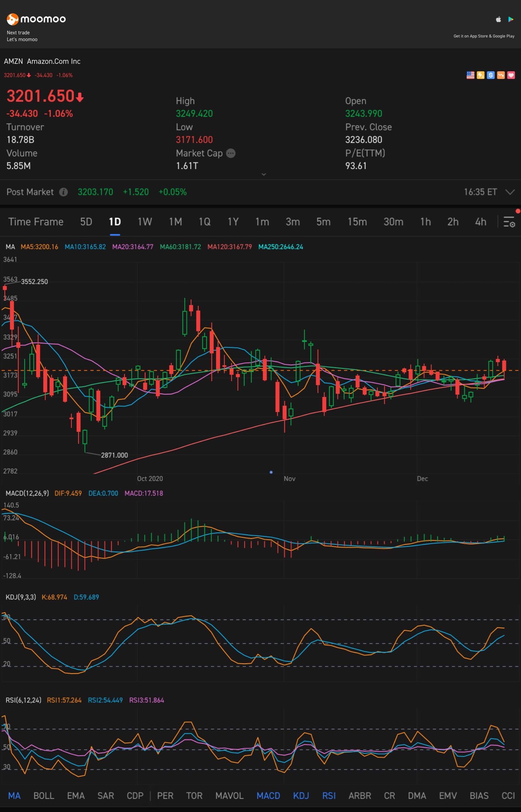Click the yellow lightning bolt badge
The image size is (521, 812).
481,75
